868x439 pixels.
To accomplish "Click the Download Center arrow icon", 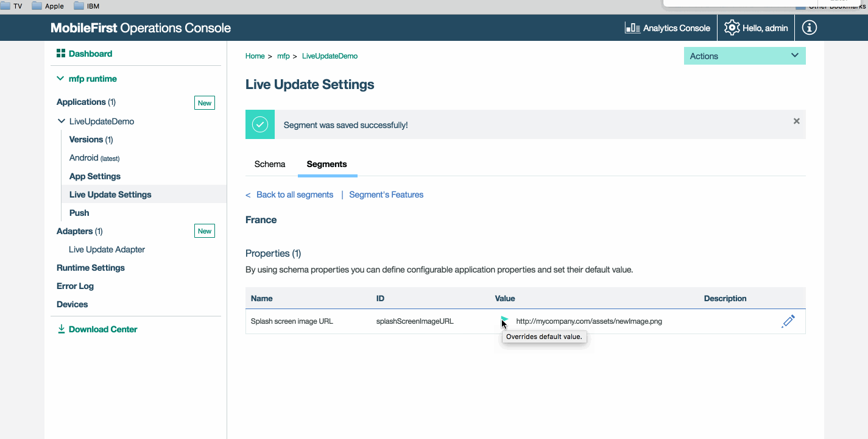I will [x=61, y=329].
